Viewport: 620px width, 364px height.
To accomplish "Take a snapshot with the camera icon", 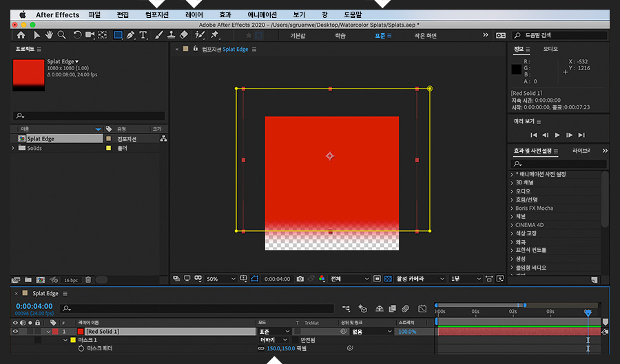I will coord(300,279).
